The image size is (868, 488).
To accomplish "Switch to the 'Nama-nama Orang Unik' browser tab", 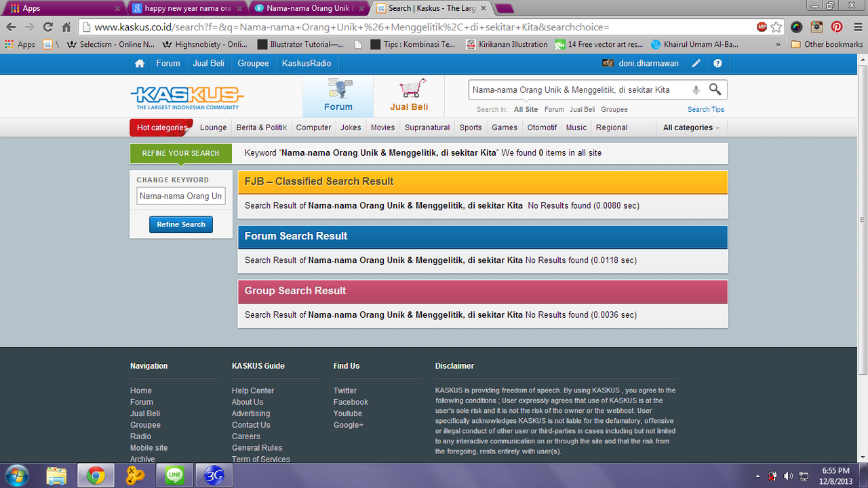I will pyautogui.click(x=309, y=8).
